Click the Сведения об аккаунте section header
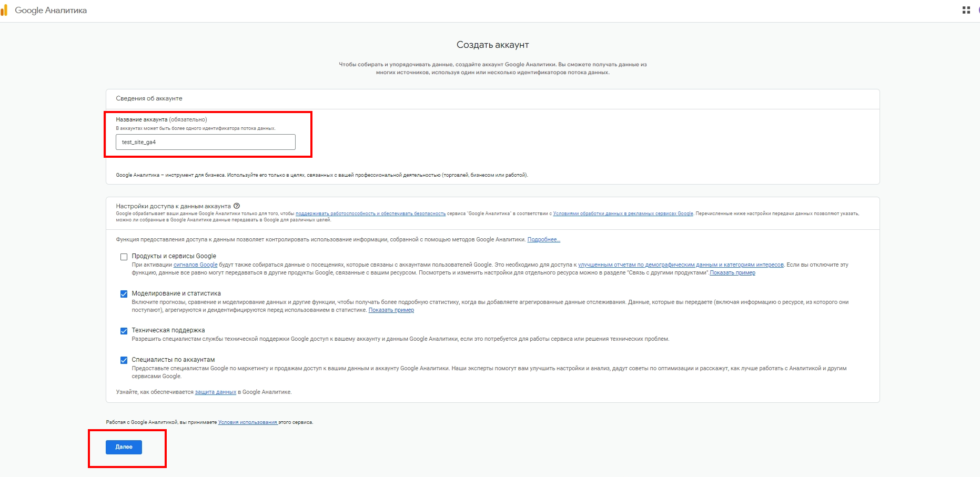Image resolution: width=980 pixels, height=477 pixels. (x=149, y=98)
